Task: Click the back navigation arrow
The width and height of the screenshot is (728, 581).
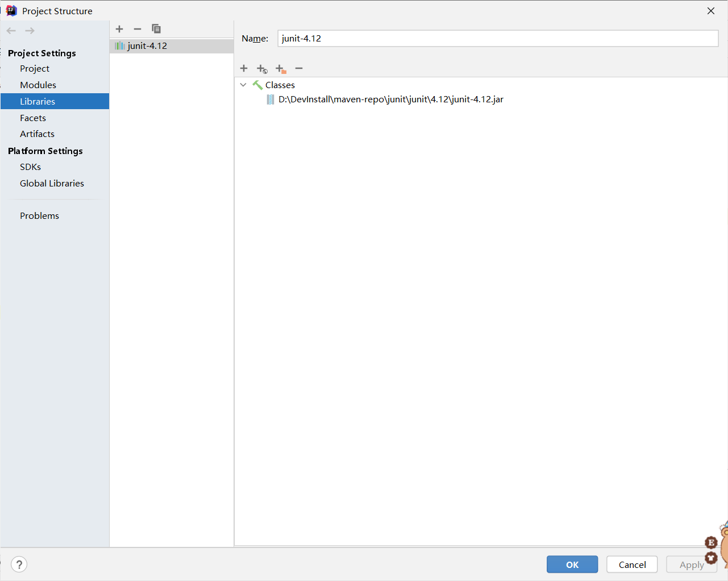Action: pyautogui.click(x=11, y=31)
